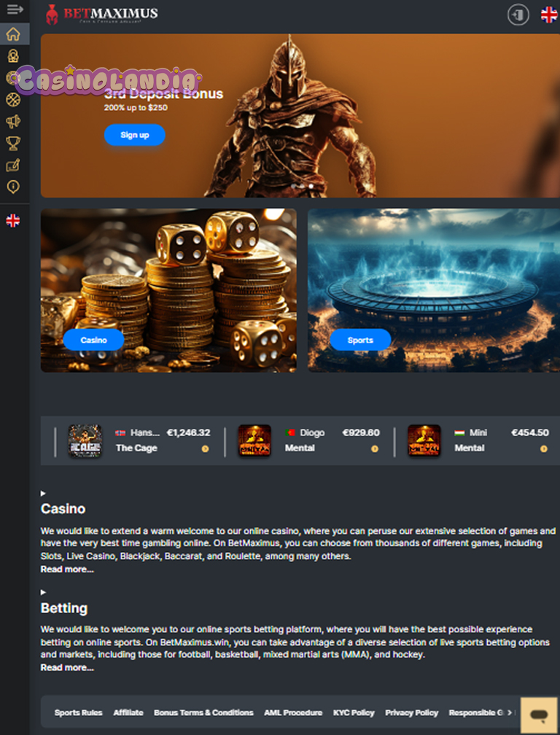Expand the sidebar menu with arrow icon
The width and height of the screenshot is (560, 735).
coord(15,9)
